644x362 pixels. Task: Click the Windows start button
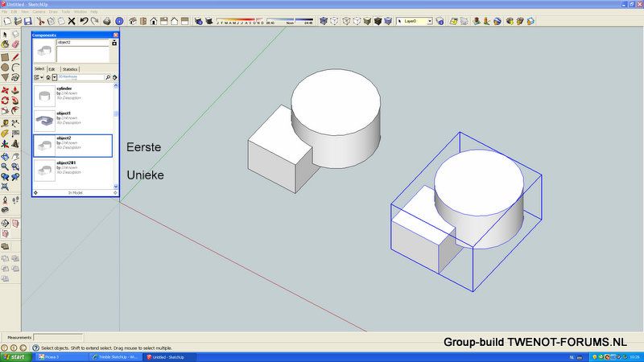[15, 357]
